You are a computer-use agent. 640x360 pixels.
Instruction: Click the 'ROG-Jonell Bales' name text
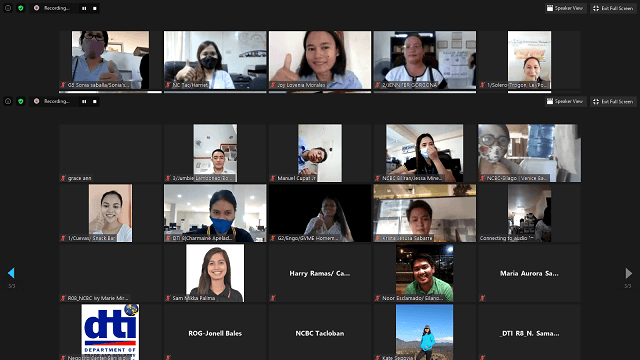click(x=215, y=333)
